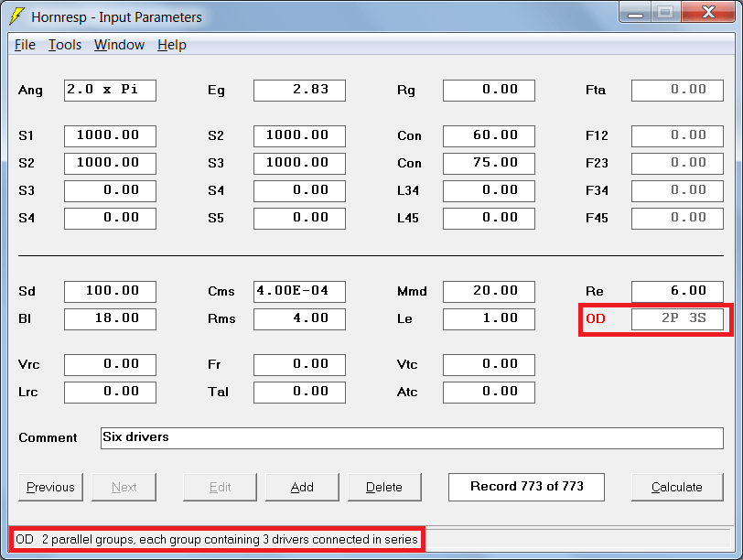
Task: Click the F23 value box
Action: (x=678, y=164)
